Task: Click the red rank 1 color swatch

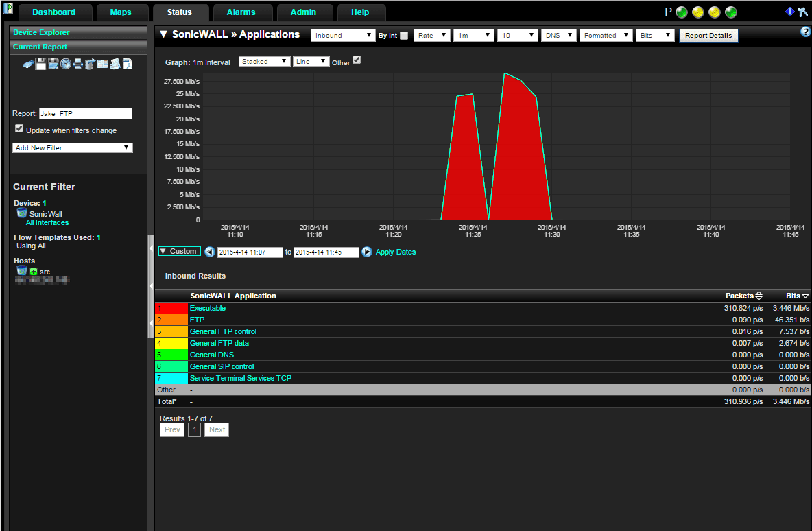Action: (x=171, y=308)
